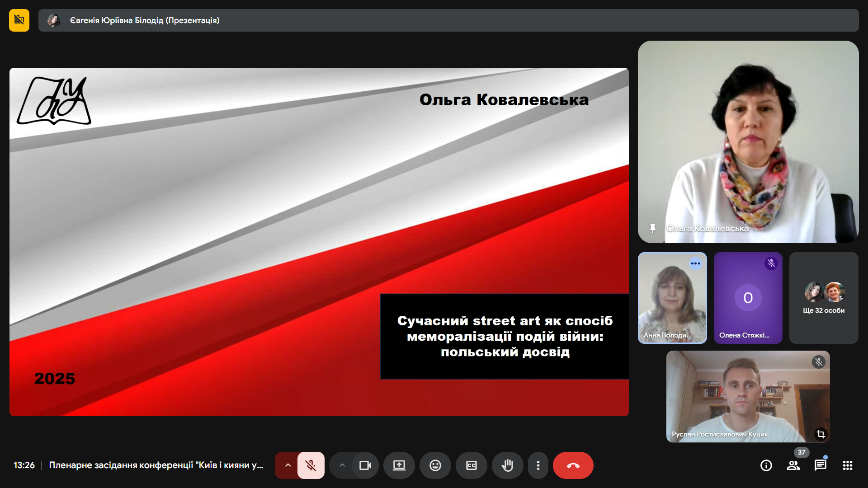Expand video settings arrow beside camera
The height and width of the screenshot is (488, 868).
point(342,465)
